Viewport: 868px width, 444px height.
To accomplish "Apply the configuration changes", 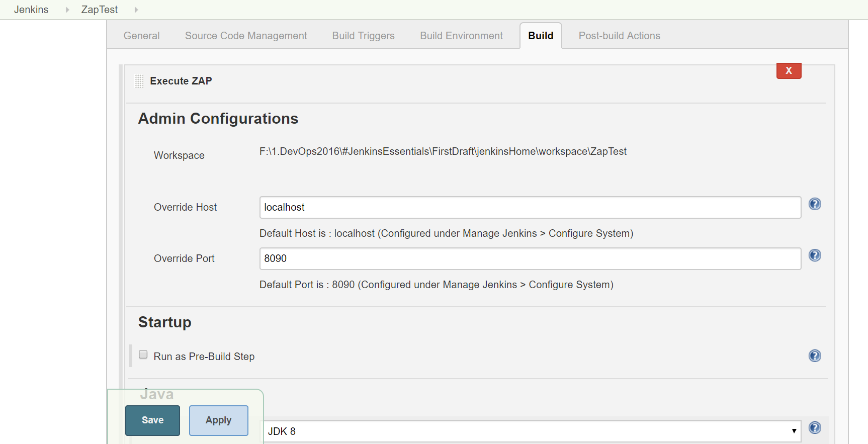I will [218, 420].
